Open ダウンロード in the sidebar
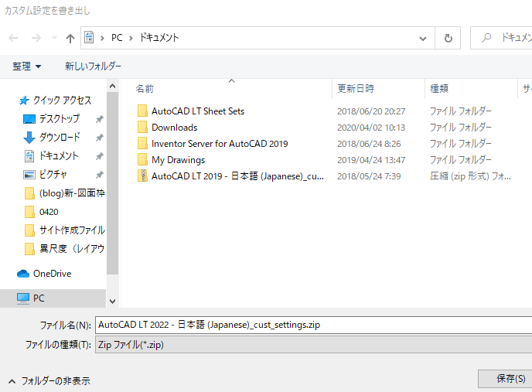 click(60, 137)
